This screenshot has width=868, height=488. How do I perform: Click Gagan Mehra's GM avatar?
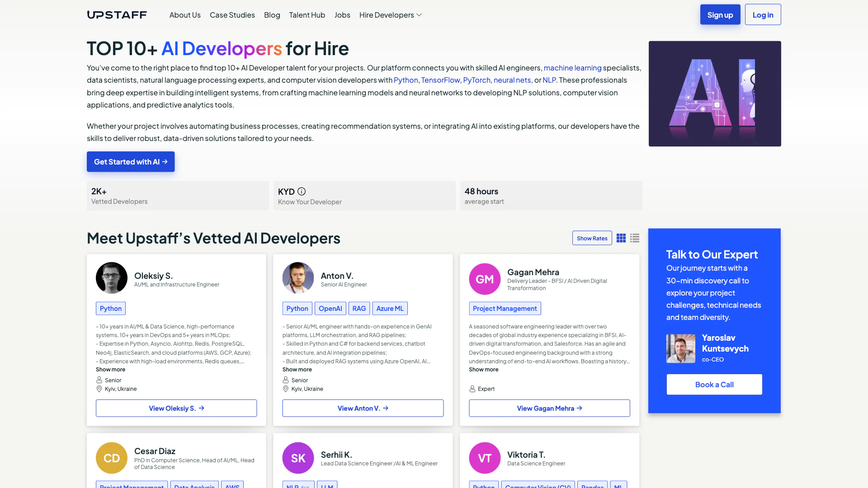coord(485,279)
